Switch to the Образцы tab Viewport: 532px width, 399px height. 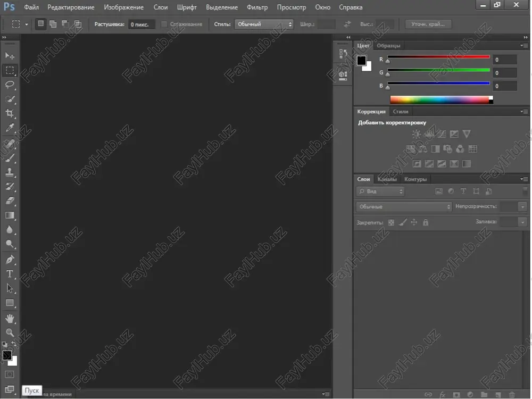tap(388, 45)
